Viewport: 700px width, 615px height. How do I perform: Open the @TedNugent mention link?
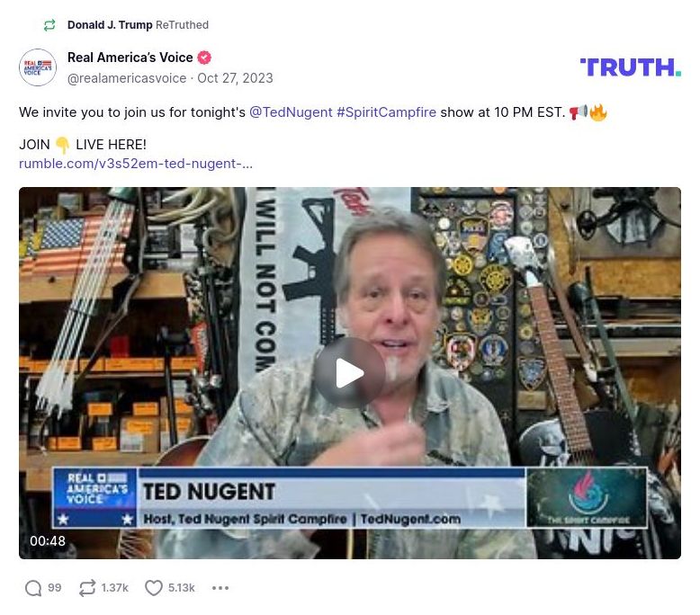coord(291,111)
